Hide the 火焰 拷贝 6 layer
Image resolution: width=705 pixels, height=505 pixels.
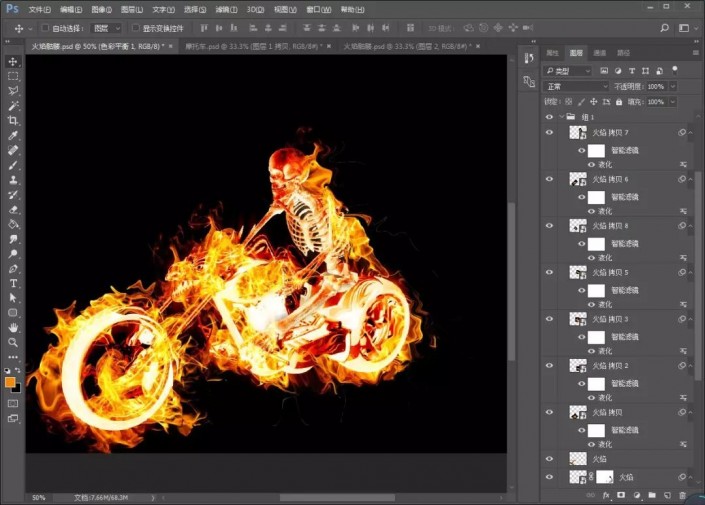click(x=549, y=179)
